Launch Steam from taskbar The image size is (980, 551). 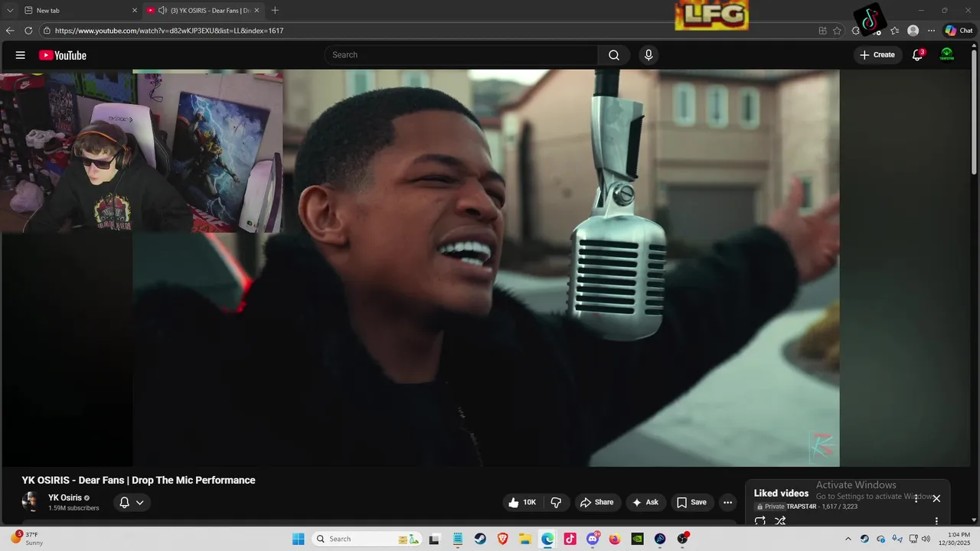(480, 539)
